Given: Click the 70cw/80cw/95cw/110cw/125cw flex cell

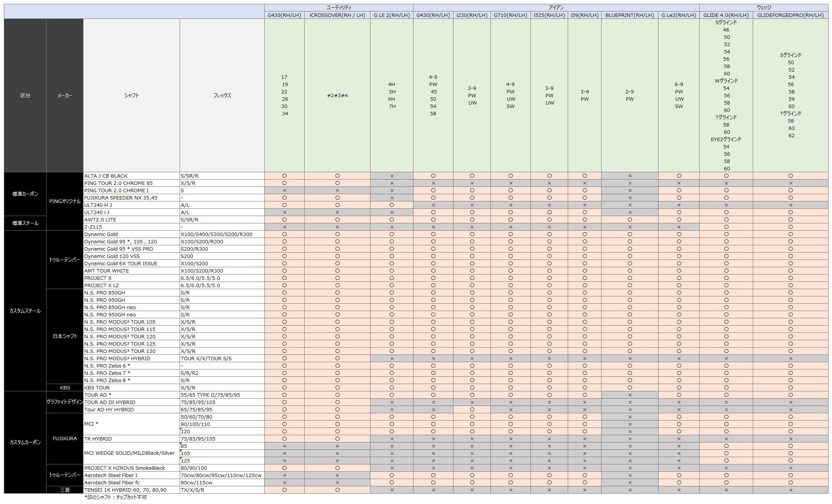Looking at the screenshot, I should 222,475.
